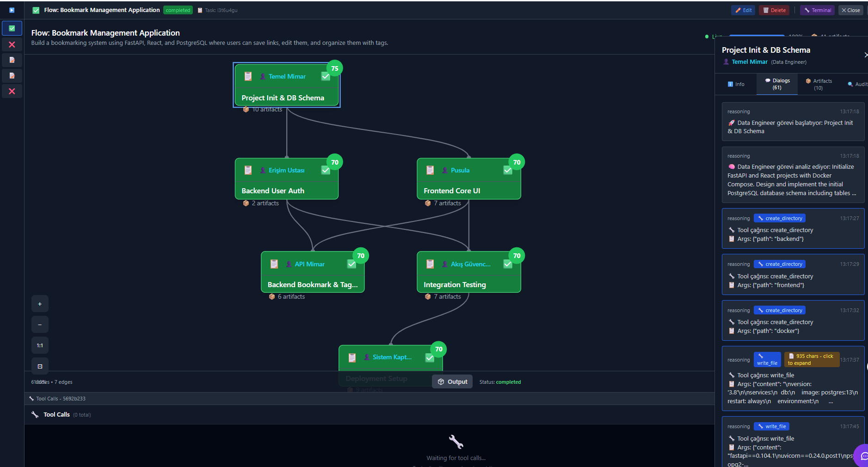868x467 pixels.
Task: Toggle the checkmark on the Sistem Kapt... node
Action: coord(430,357)
